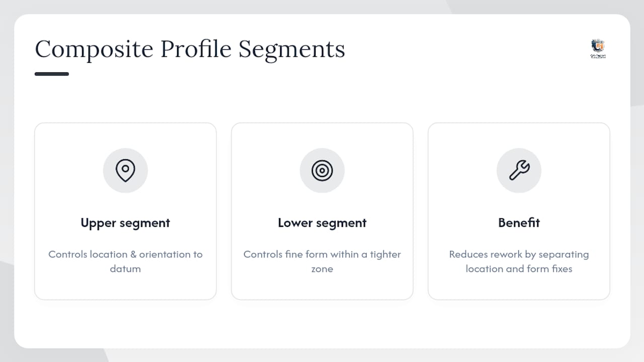Viewport: 644px width, 362px height.
Task: Click the 'Controls fine form within a tighter' line
Action: 322,254
